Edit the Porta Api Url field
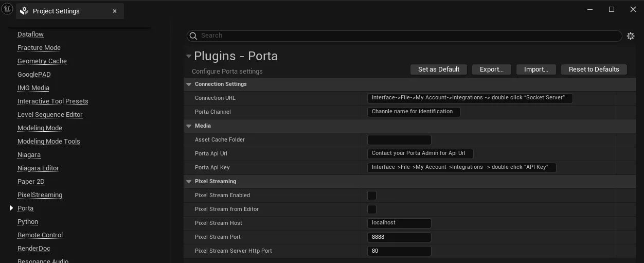Screen dimensions: 644x263 tap(420, 153)
